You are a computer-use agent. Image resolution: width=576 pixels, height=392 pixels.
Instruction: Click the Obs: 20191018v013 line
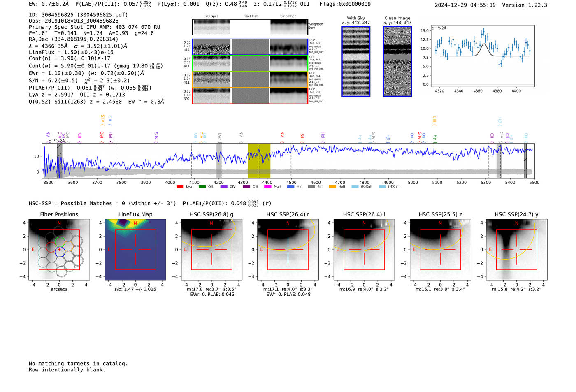[74, 21]
